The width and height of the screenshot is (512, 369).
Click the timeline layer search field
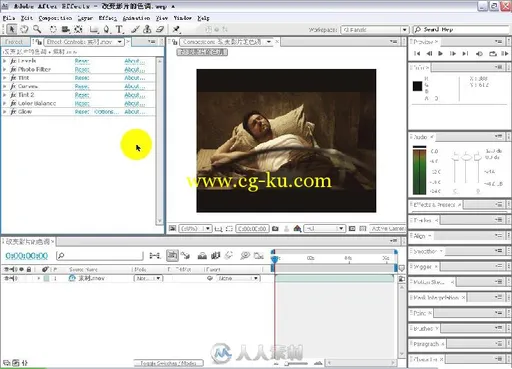click(x=100, y=256)
